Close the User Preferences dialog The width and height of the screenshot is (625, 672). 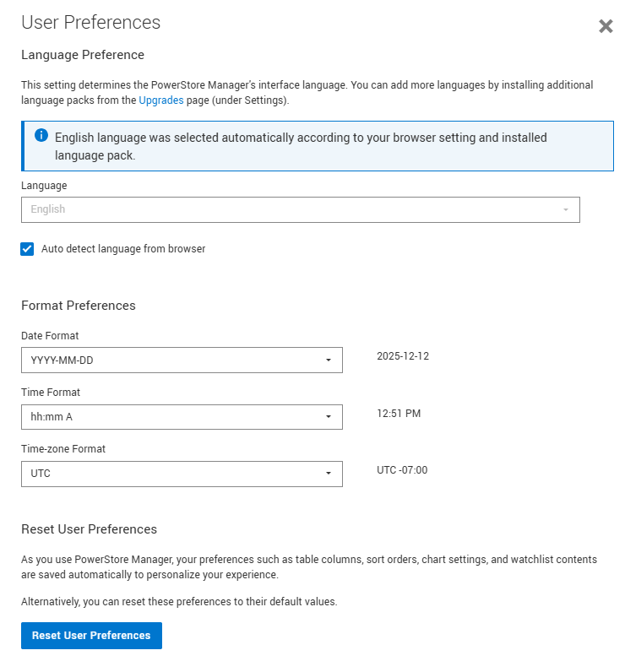[x=606, y=26]
